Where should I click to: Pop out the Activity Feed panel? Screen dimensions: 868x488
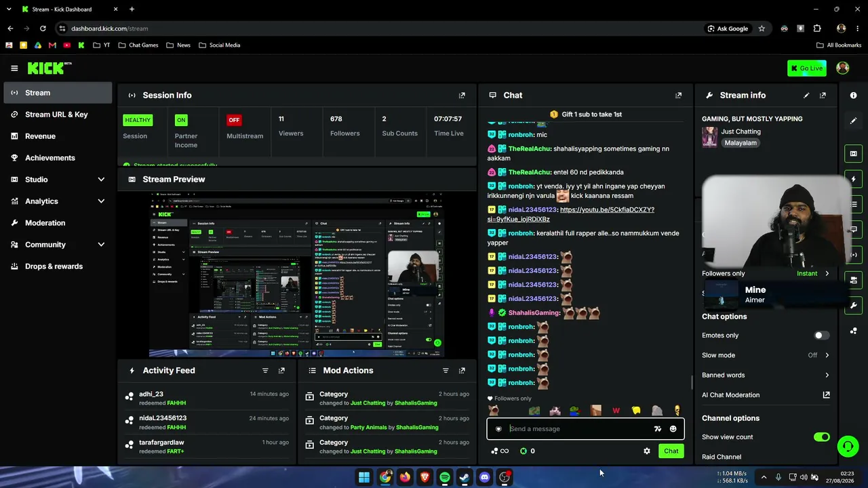[x=281, y=371]
